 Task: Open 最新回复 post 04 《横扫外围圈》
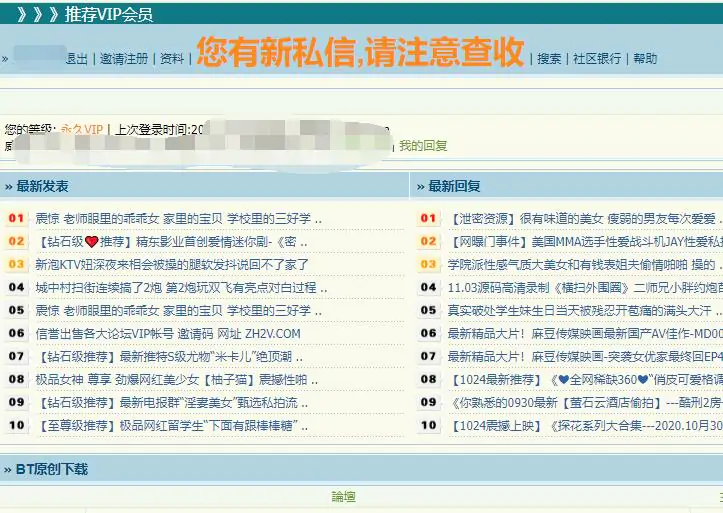click(585, 288)
